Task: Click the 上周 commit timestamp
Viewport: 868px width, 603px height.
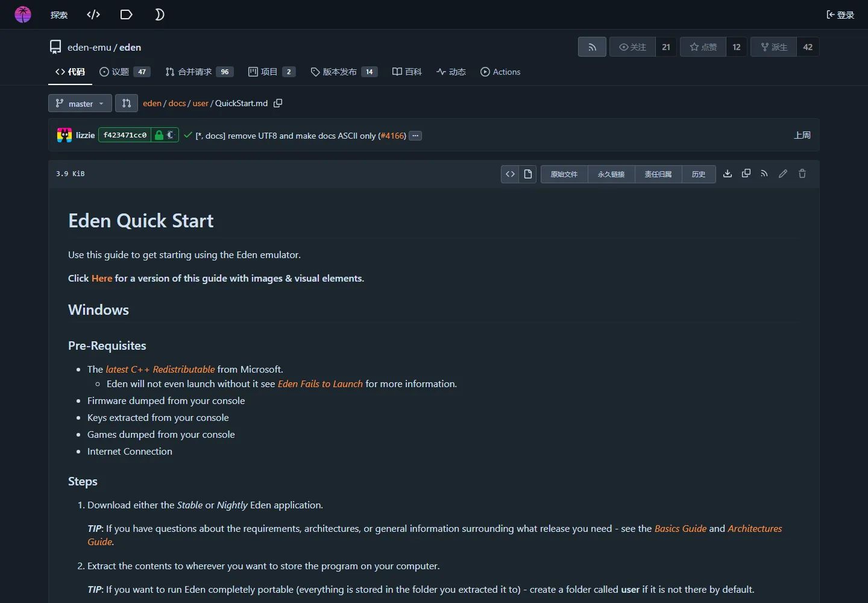Action: click(802, 135)
